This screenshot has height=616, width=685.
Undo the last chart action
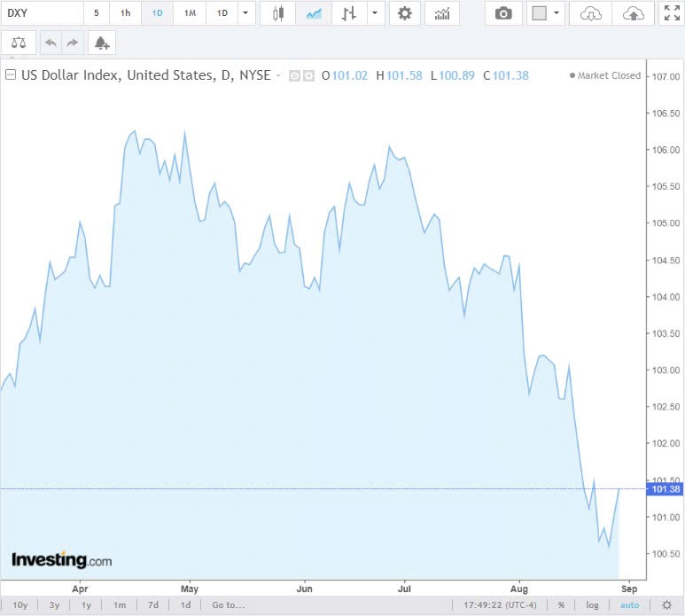(51, 43)
